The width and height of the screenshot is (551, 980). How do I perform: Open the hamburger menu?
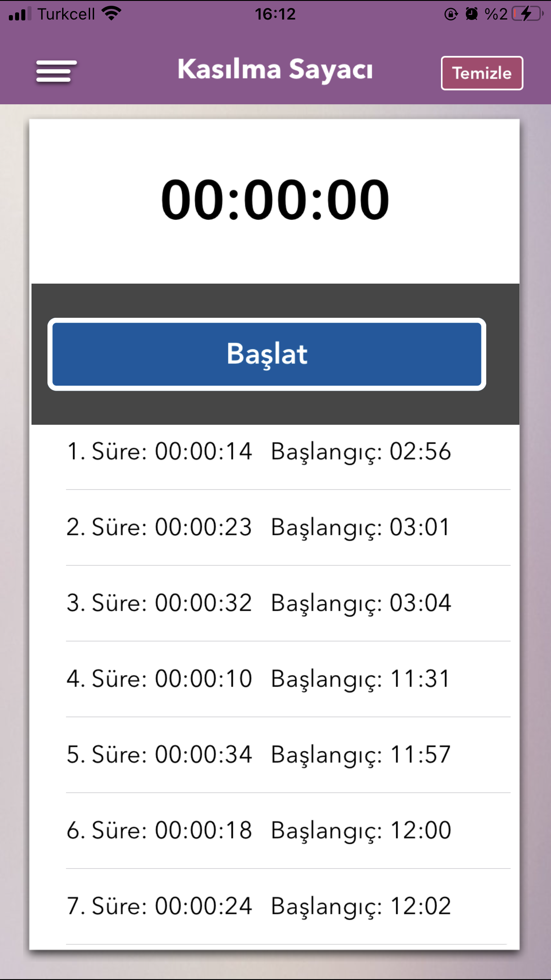click(x=56, y=71)
